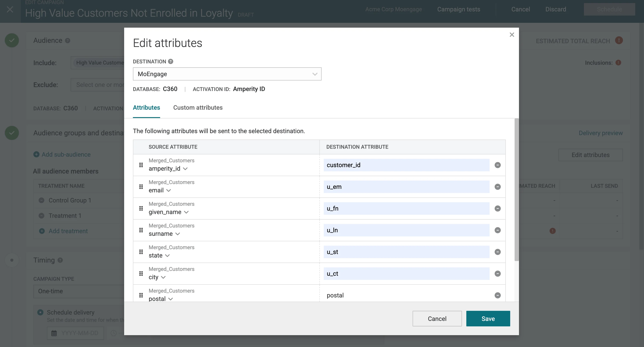
Task: Edit the u_fn destination attribute field
Action: [x=406, y=209]
